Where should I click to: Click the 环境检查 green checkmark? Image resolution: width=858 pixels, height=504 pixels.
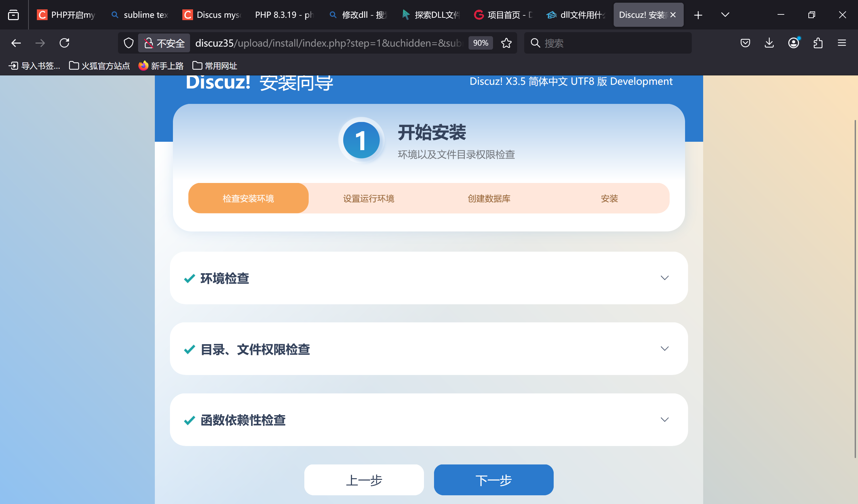[189, 278]
